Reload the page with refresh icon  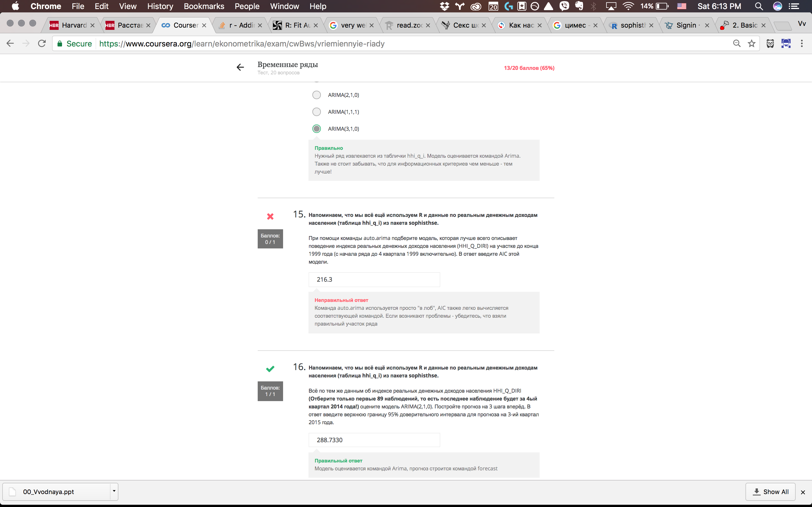[42, 44]
